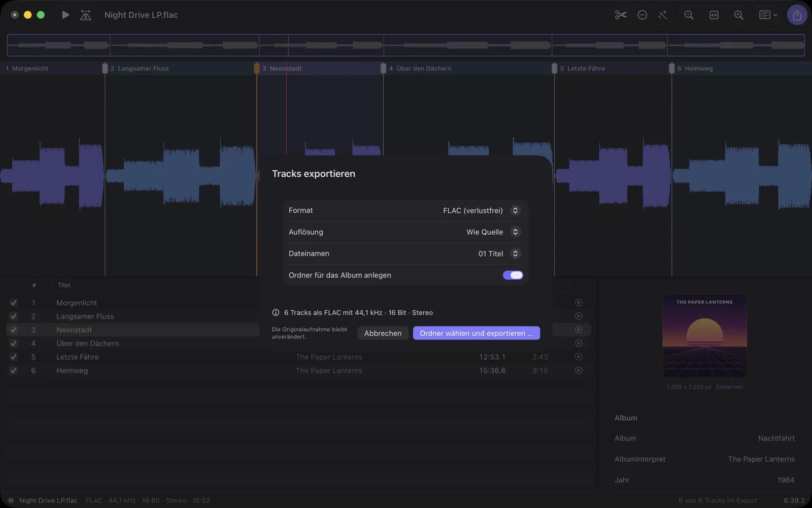Click the '#' column header in the track list
812x508 pixels.
pos(34,285)
